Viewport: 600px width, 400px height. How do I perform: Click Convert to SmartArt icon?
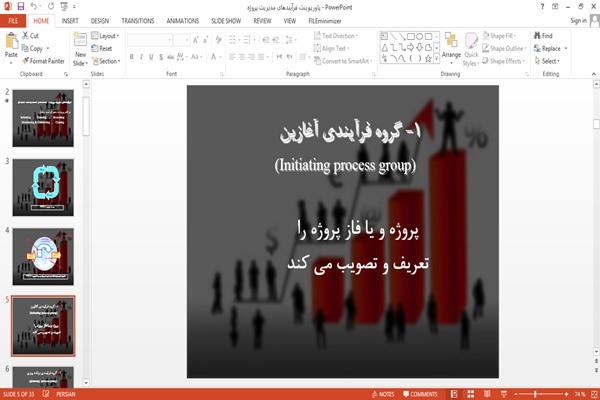pyautogui.click(x=317, y=61)
